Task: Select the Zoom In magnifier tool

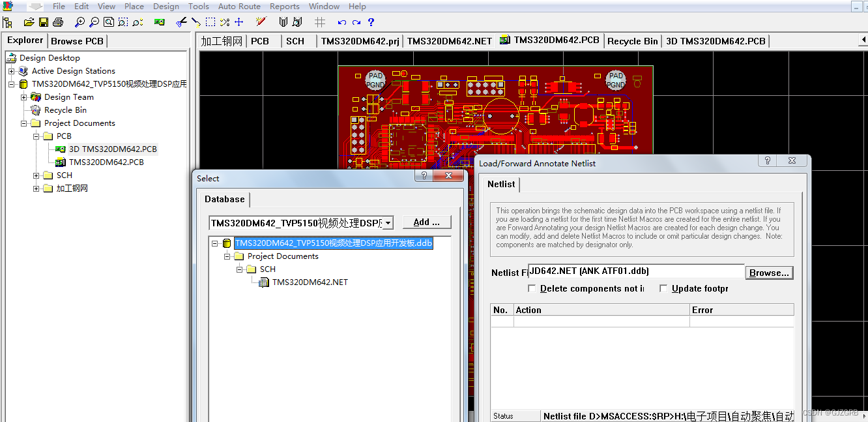Action: coord(80,22)
